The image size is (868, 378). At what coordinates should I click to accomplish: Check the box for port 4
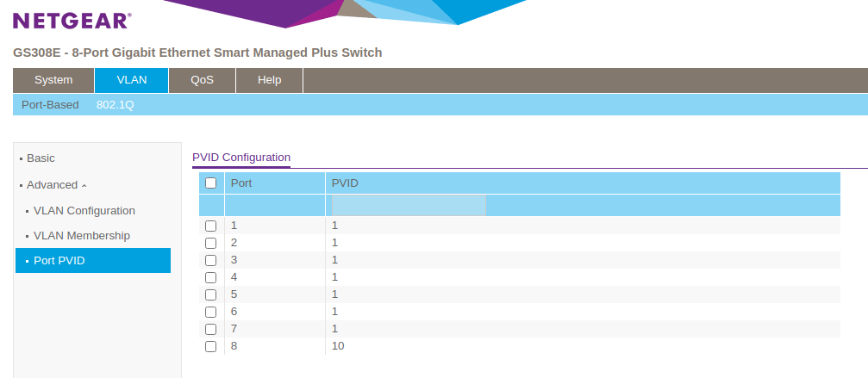click(x=210, y=277)
